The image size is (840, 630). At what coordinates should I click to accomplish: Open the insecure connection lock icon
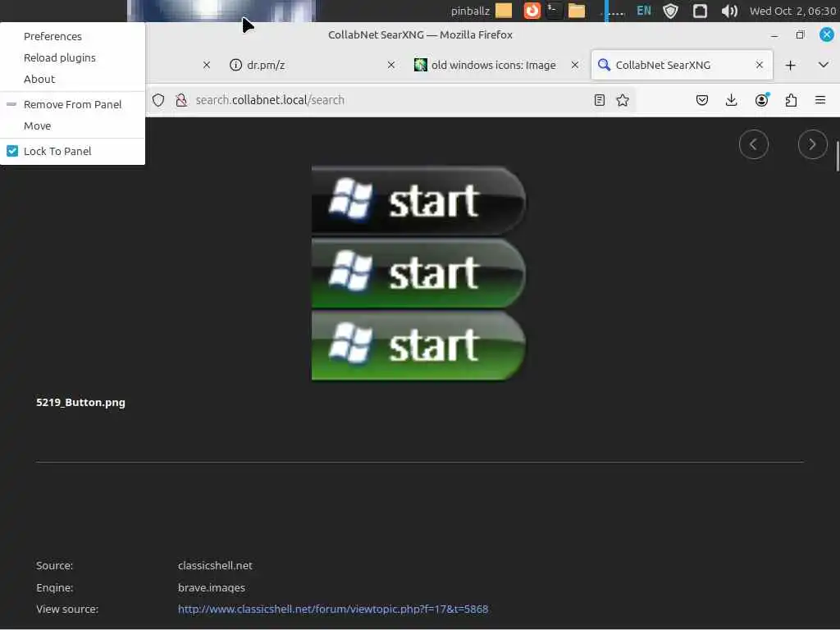coord(181,100)
